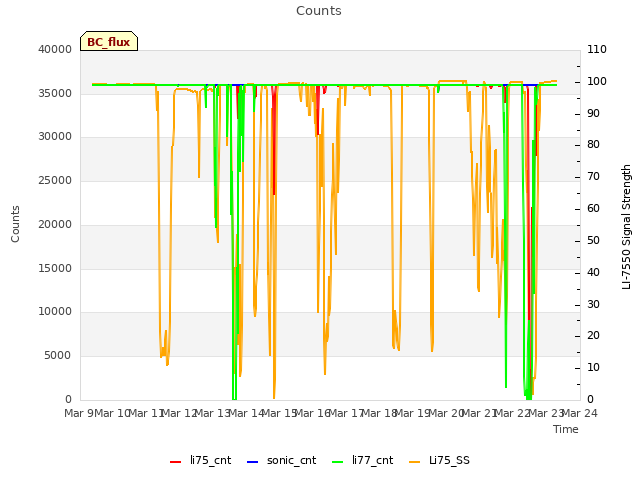This screenshot has height=480, width=640.
Task: Toggle the li75_cnt legend entry
Action: click(x=200, y=461)
